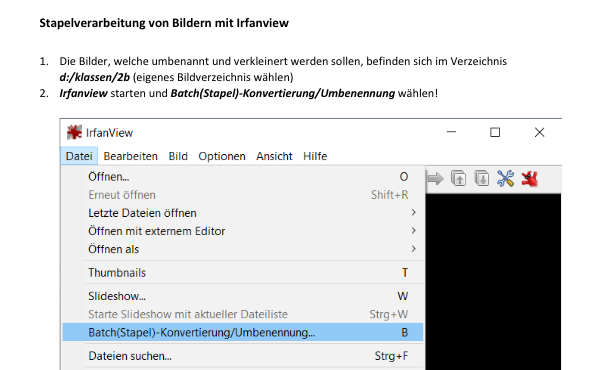This screenshot has width=597, height=370.
Task: Choose Öffnen... from the Datei menu
Action: pyautogui.click(x=243, y=177)
